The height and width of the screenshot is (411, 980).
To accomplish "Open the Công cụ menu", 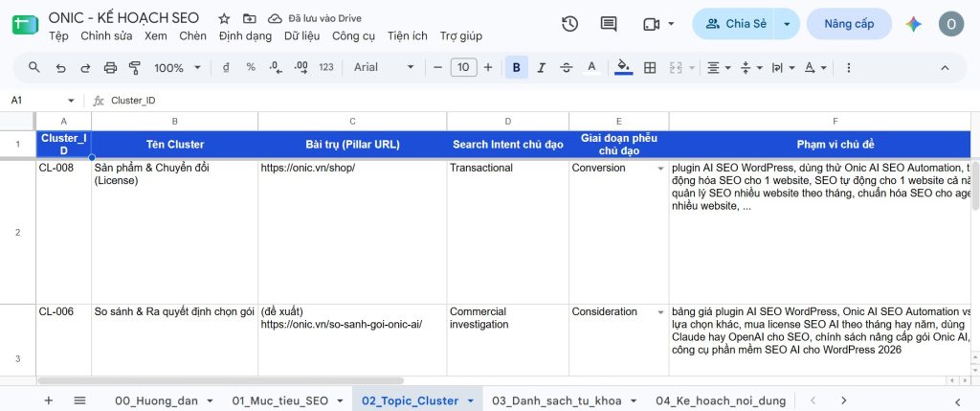I will tap(353, 35).
